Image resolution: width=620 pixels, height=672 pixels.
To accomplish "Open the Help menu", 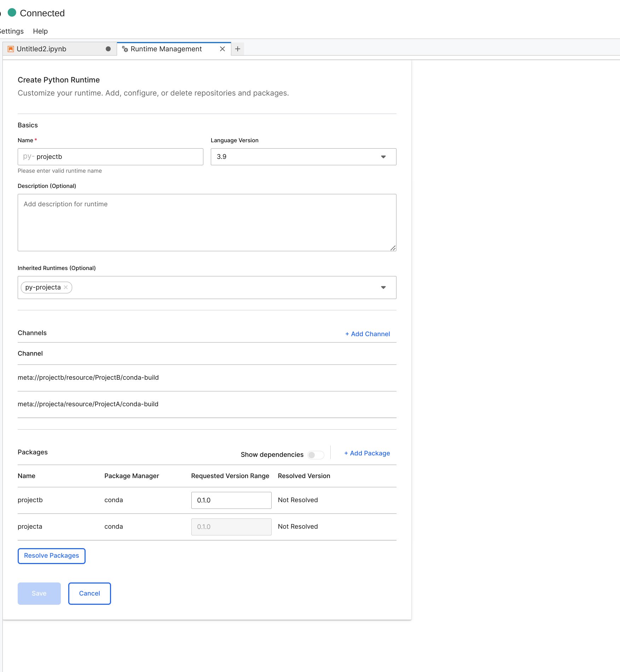I will (x=40, y=31).
